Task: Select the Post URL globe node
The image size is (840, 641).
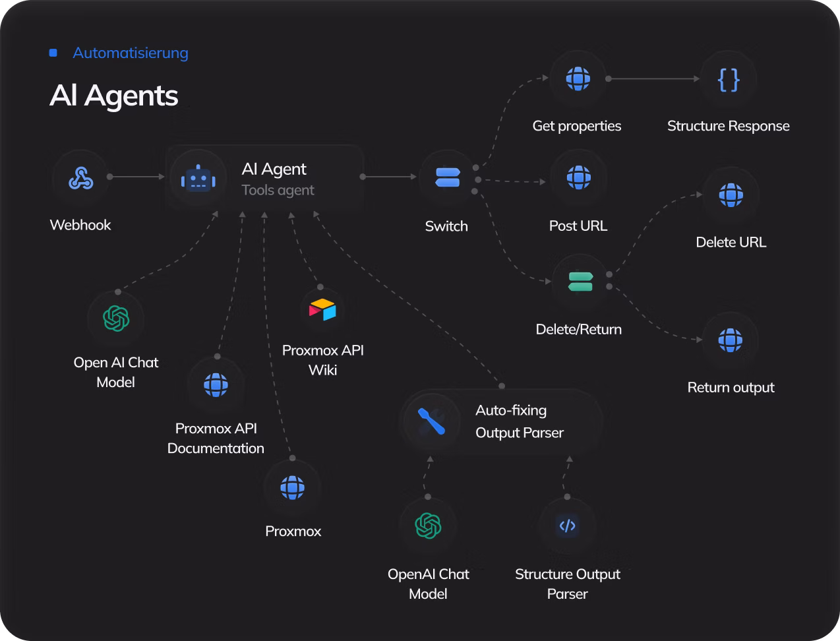Action: (579, 177)
